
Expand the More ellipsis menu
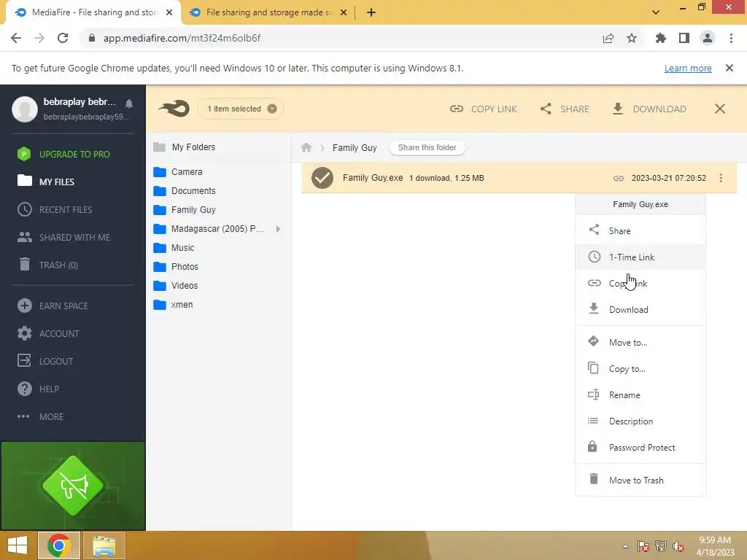click(23, 416)
